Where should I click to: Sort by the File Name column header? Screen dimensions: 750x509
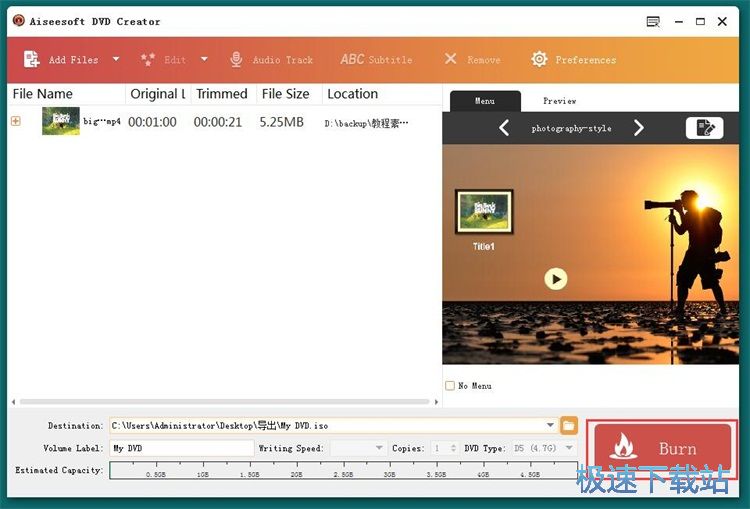pos(66,94)
